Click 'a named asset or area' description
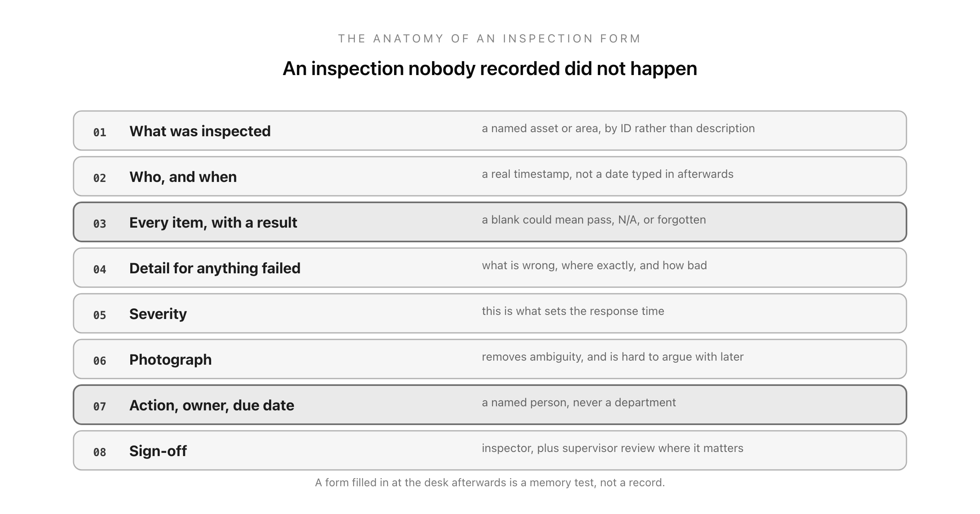This screenshot has width=980, height=514. click(618, 128)
